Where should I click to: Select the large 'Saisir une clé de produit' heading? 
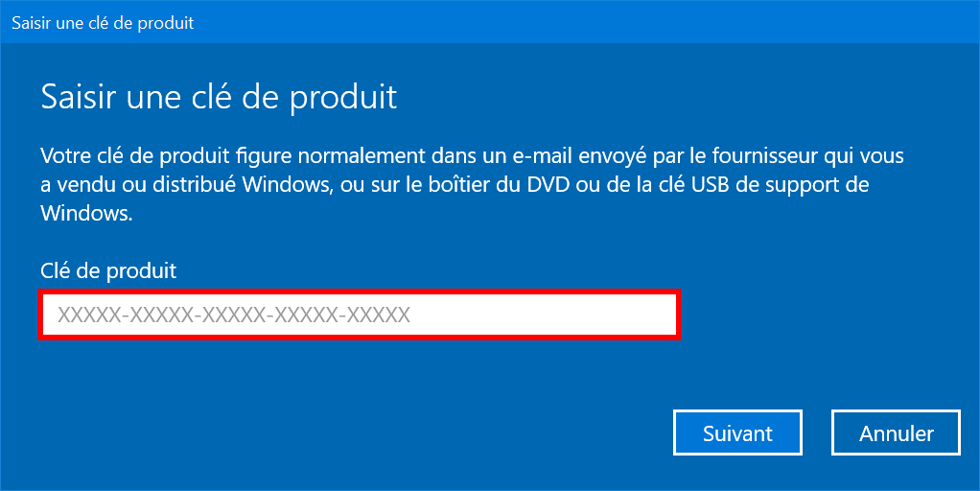click(219, 98)
